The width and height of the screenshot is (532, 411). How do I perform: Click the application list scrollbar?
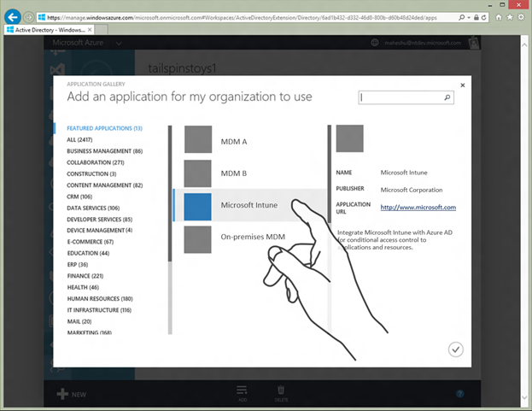tap(329, 173)
